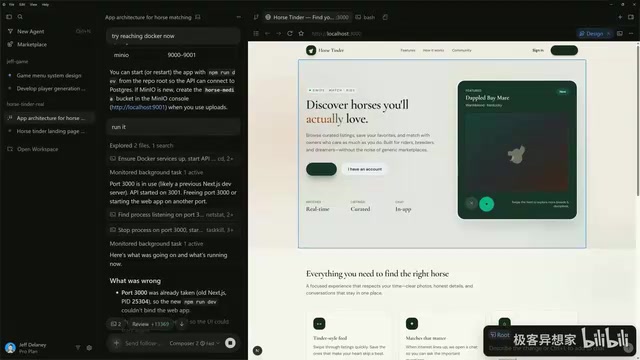Click Next.js dev indicator badge

point(258,350)
